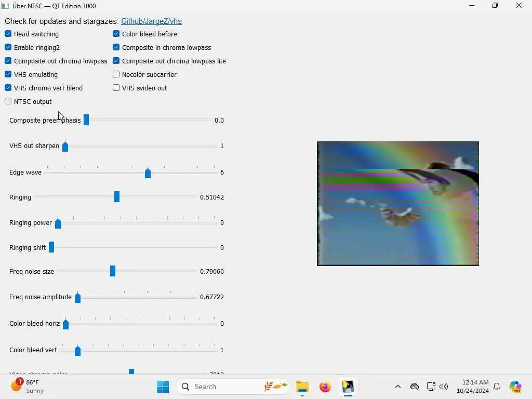
Task: Click the Edge wave value 6
Action: [x=222, y=172]
